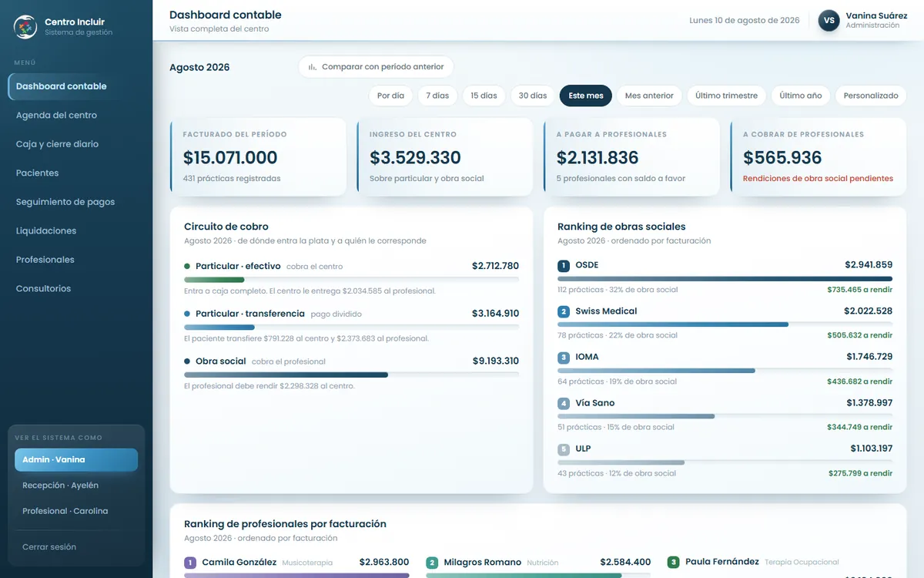This screenshot has width=924, height=578.
Task: Select the Último año filter
Action: [x=801, y=96]
